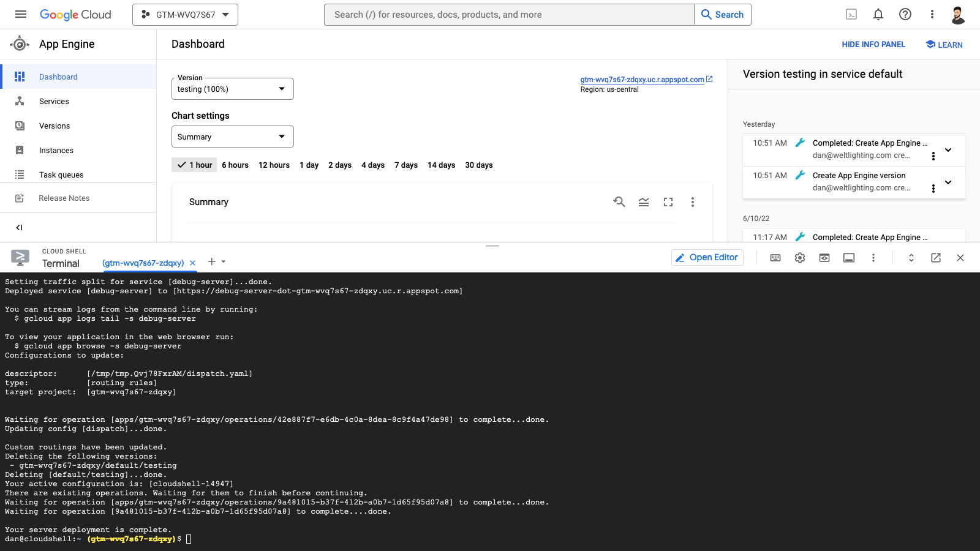
Task: Open the GTM-WVQ7S67 project selector
Action: point(185,15)
